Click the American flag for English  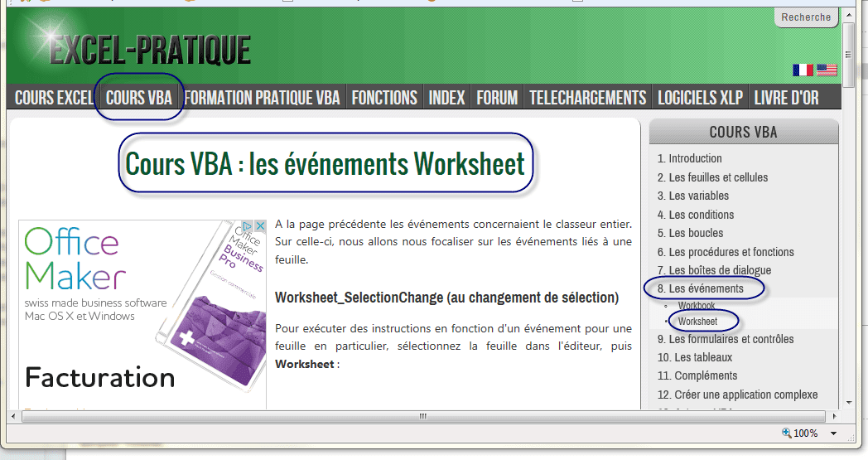coord(827,70)
